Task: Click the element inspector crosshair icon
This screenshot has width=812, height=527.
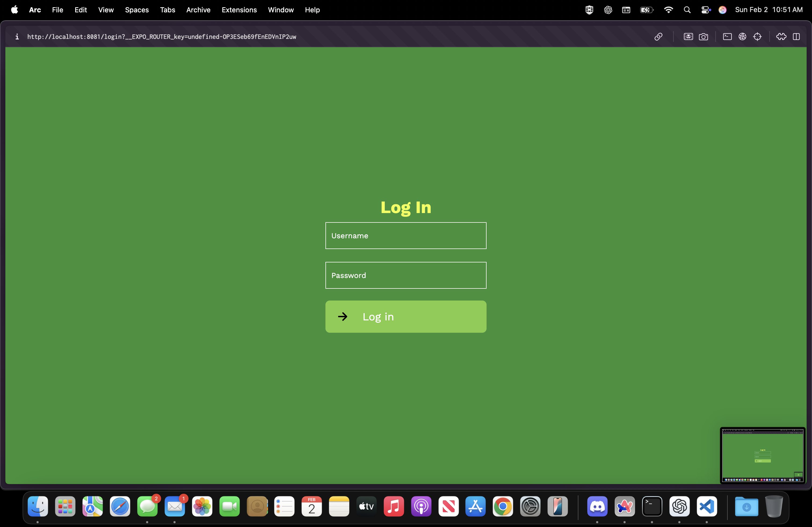Action: 757,36
